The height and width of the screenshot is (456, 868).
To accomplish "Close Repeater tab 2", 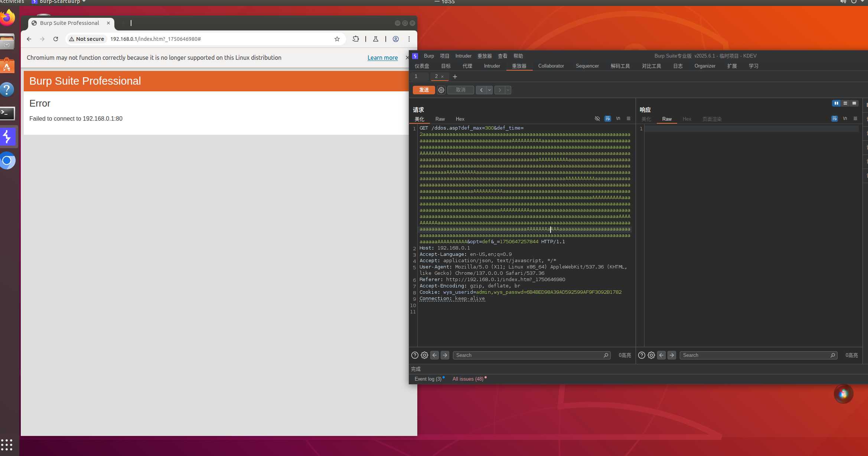I will pos(442,76).
